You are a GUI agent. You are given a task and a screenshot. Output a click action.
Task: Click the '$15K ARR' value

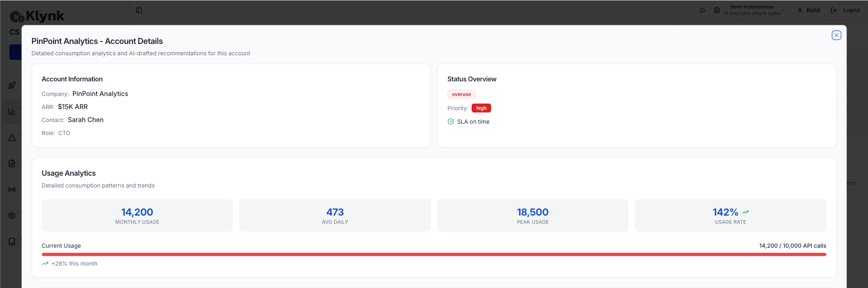point(73,107)
